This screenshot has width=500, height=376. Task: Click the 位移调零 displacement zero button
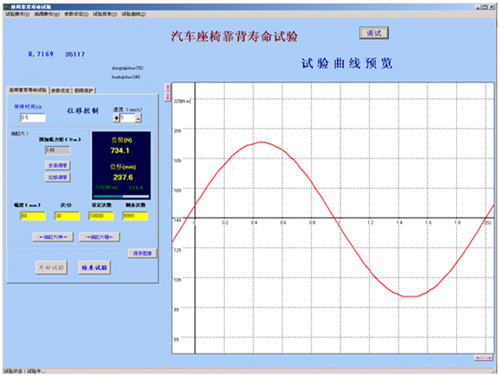point(58,177)
